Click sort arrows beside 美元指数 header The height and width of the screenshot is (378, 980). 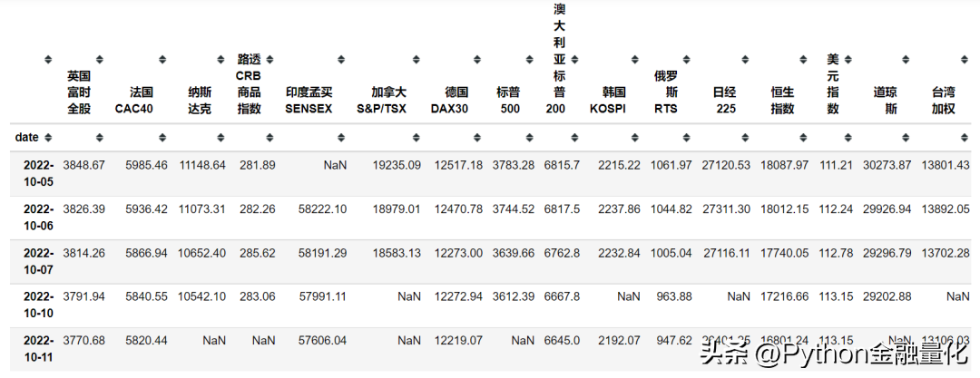(848, 60)
